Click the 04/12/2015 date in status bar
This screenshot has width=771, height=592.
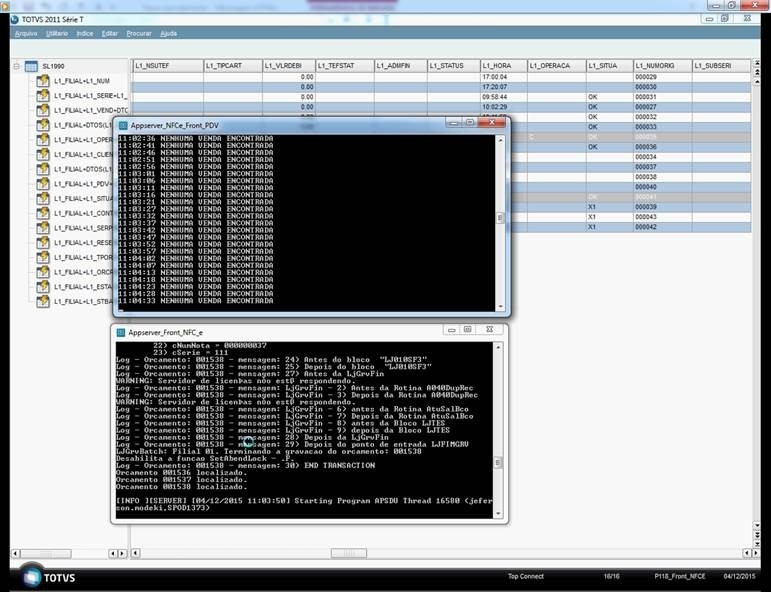click(740, 576)
